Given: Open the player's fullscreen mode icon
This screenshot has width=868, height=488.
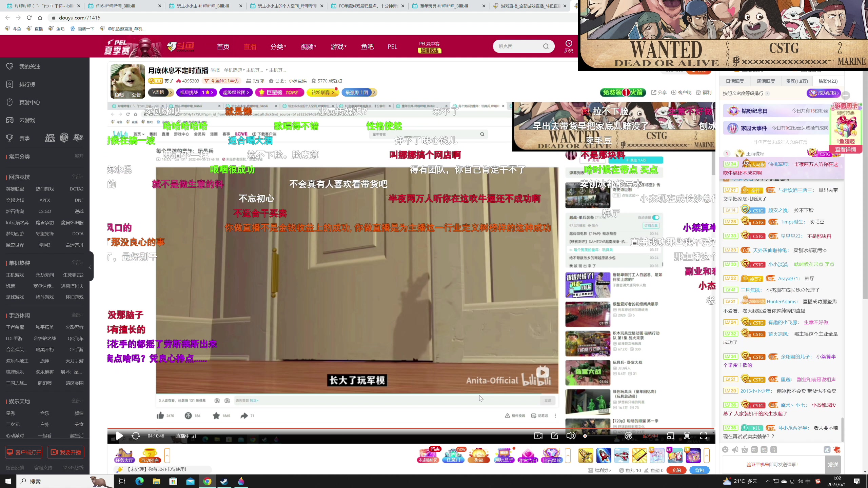Looking at the screenshot, I should point(704,436).
